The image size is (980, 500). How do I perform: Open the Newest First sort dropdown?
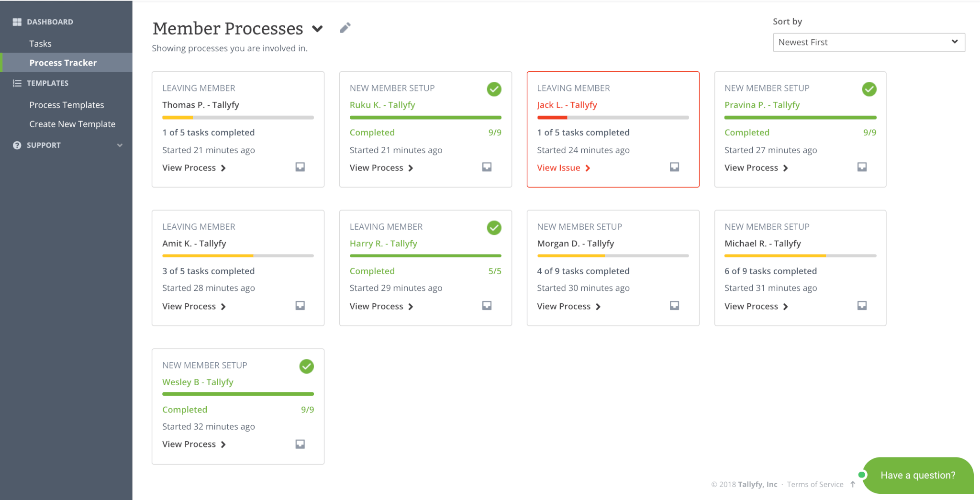pyautogui.click(x=869, y=42)
